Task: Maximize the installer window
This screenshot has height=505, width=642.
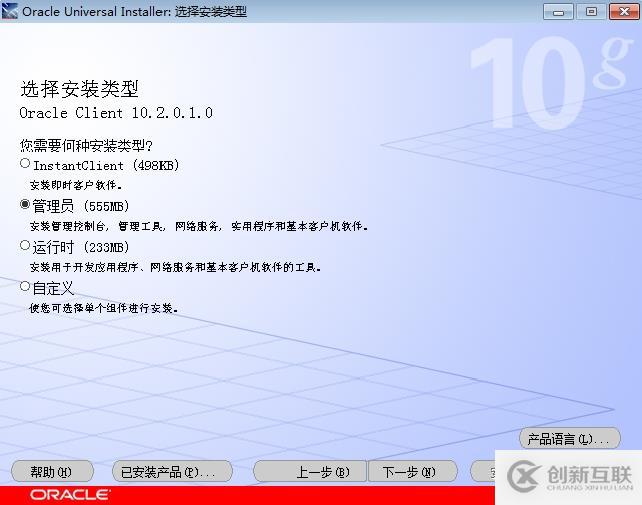Action: click(591, 12)
